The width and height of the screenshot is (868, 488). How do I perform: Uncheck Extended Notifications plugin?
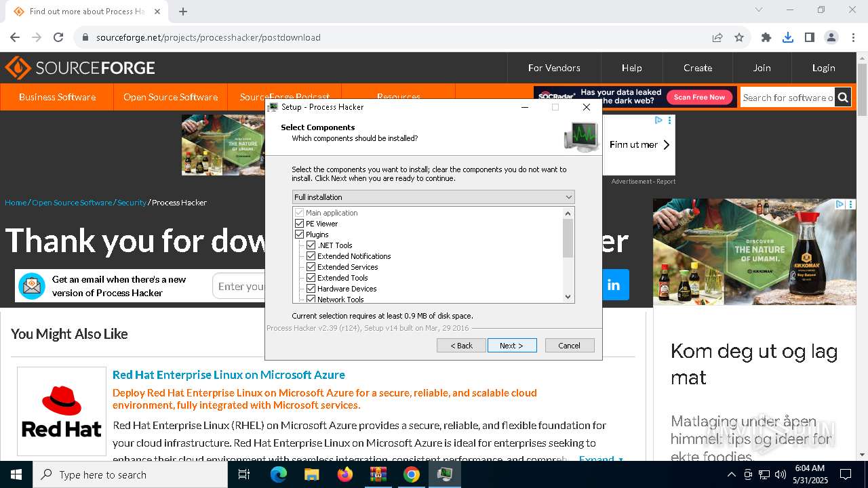(311, 256)
